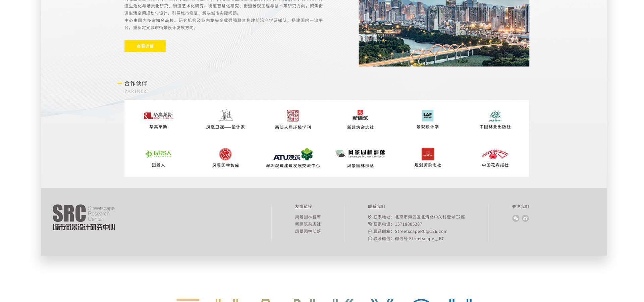This screenshot has height=302, width=644.
Task: Click the yellow 查看详情 button
Action: pyautogui.click(x=145, y=46)
